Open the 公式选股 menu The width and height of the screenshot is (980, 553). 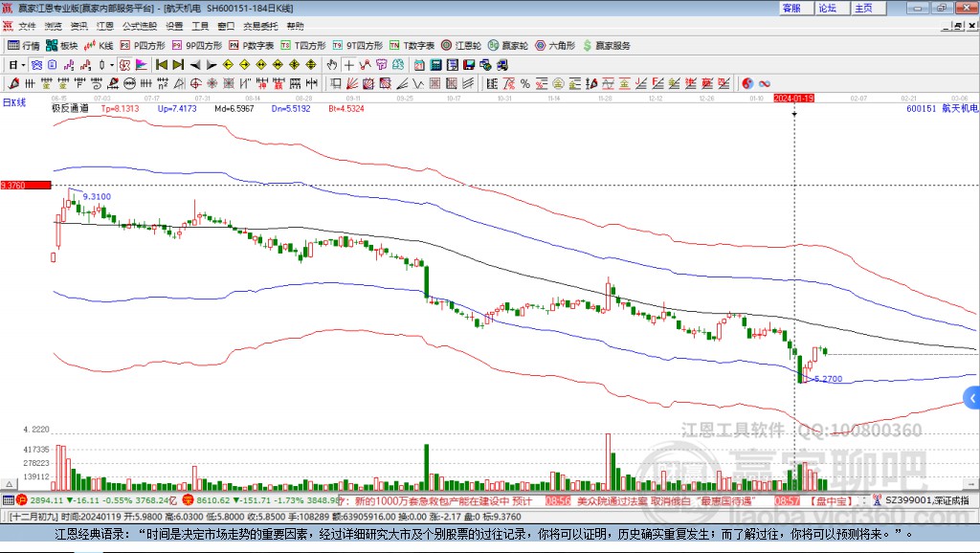tap(139, 26)
